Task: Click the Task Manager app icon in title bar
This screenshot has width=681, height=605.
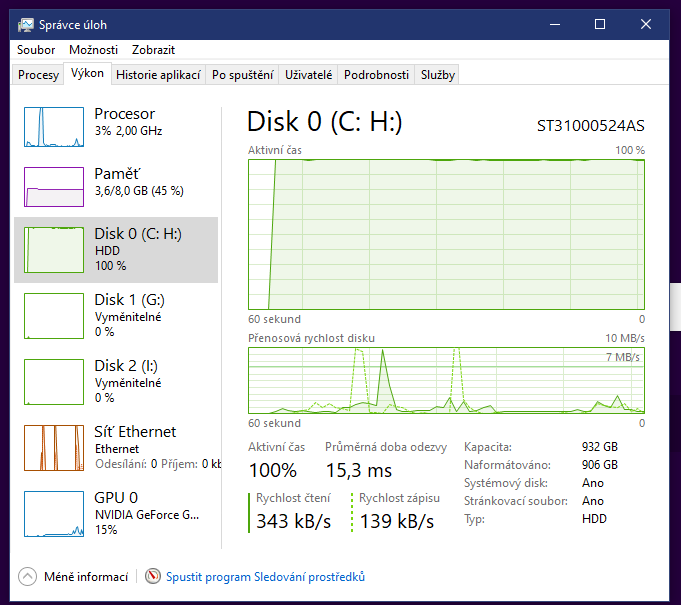Action: 26,24
